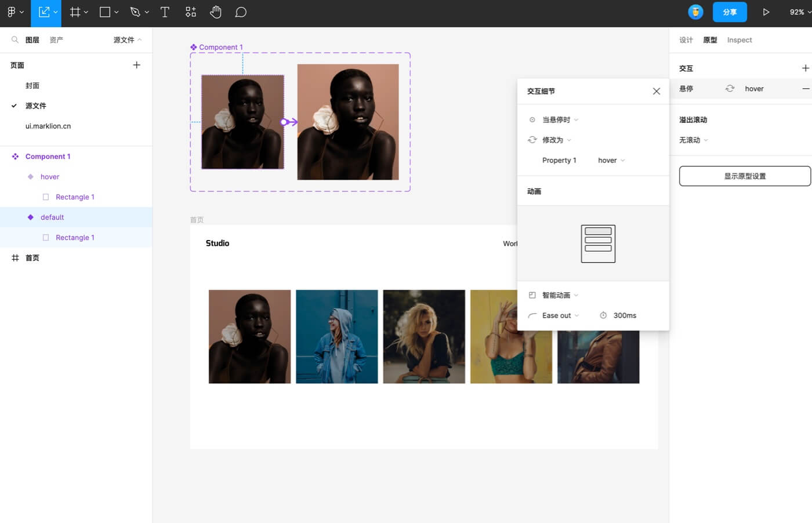Click the 显示原型设置 button
Screen dimensions: 812x523
[x=745, y=176]
